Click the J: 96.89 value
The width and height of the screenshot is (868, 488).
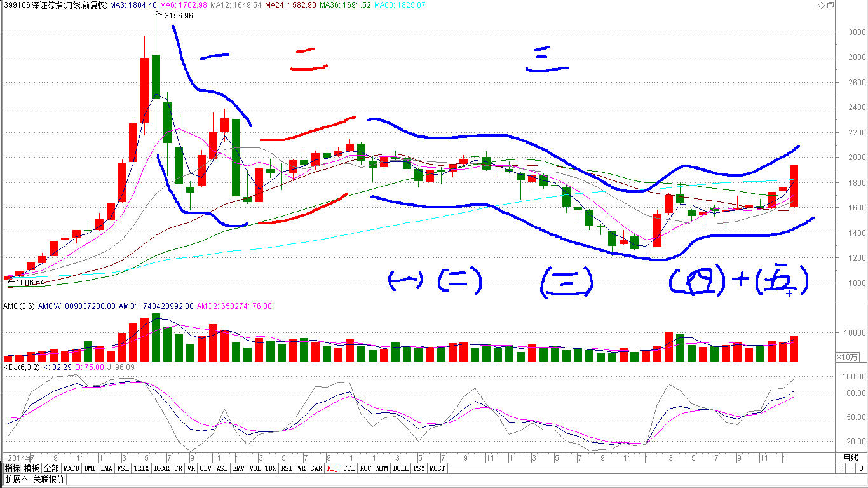pyautogui.click(x=121, y=367)
